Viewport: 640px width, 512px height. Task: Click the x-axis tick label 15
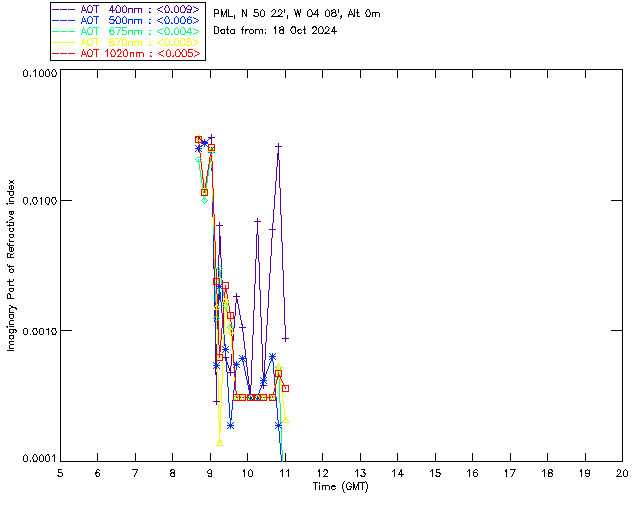(435, 473)
